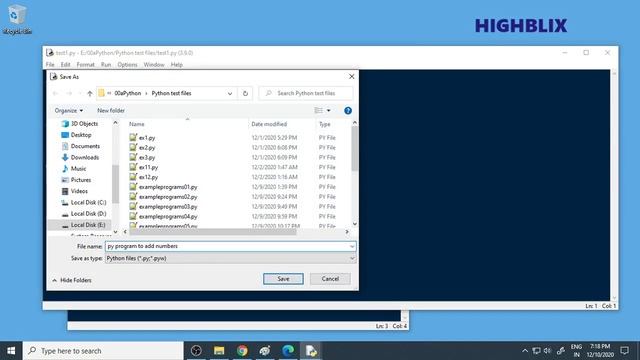Open the Help menu in IDLE

(176, 64)
